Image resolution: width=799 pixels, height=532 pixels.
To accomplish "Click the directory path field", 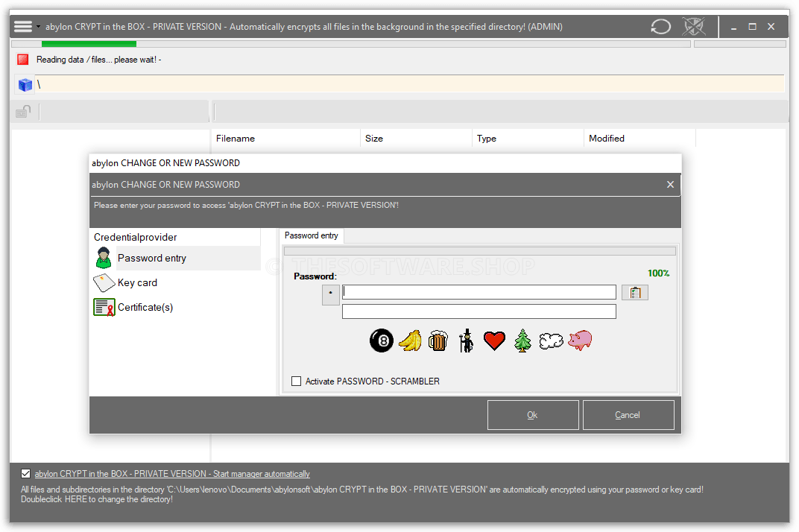I will [409, 84].
